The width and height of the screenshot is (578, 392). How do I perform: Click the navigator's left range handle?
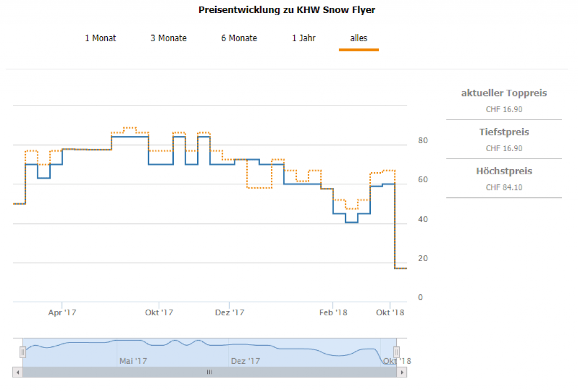[x=23, y=352]
